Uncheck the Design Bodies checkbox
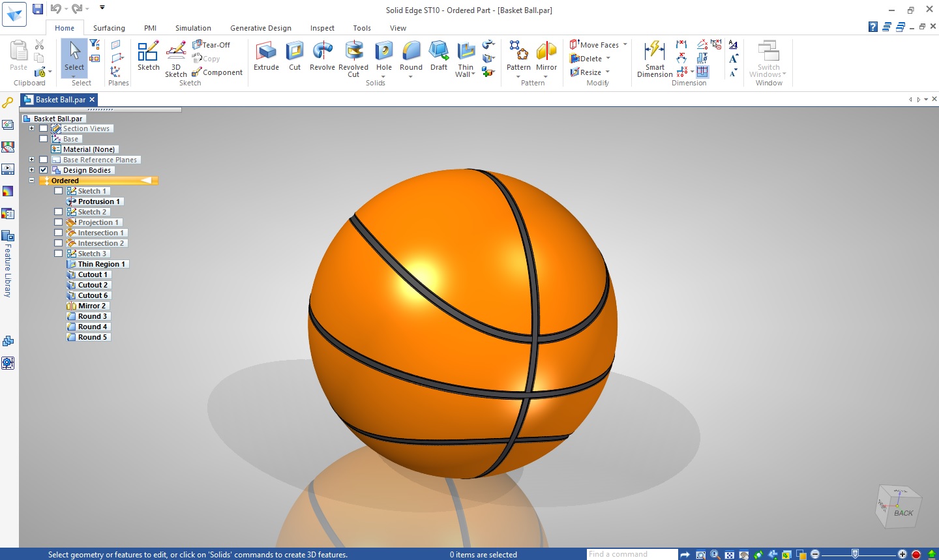939x560 pixels. click(x=43, y=170)
